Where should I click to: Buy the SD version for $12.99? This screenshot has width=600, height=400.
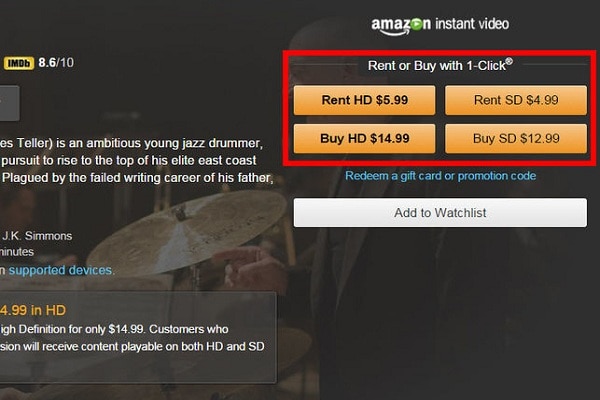pos(516,138)
